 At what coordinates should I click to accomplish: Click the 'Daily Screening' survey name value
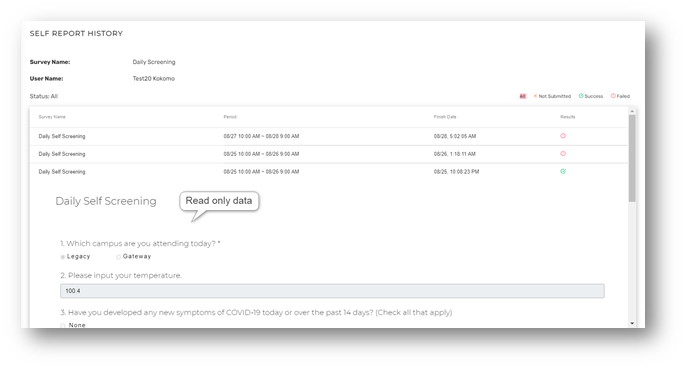coord(154,62)
